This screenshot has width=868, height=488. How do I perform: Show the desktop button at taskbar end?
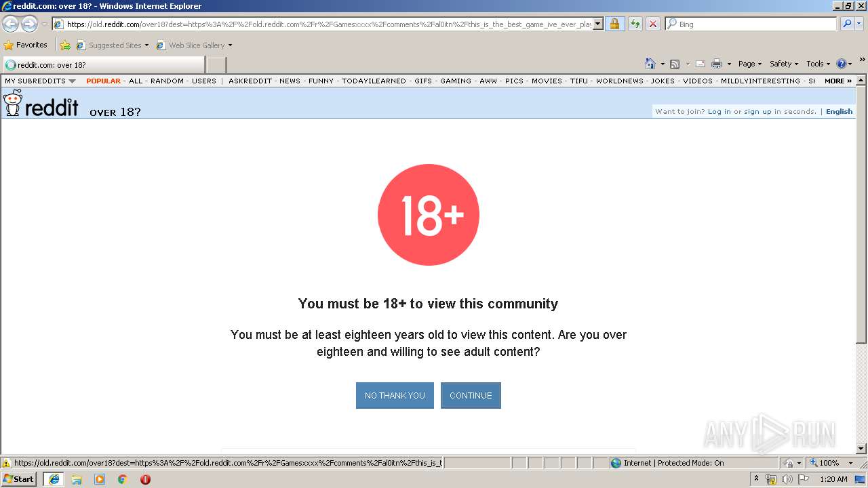pyautogui.click(x=861, y=479)
